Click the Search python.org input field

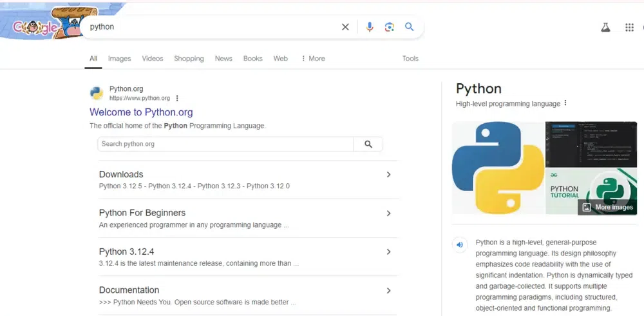click(x=225, y=144)
